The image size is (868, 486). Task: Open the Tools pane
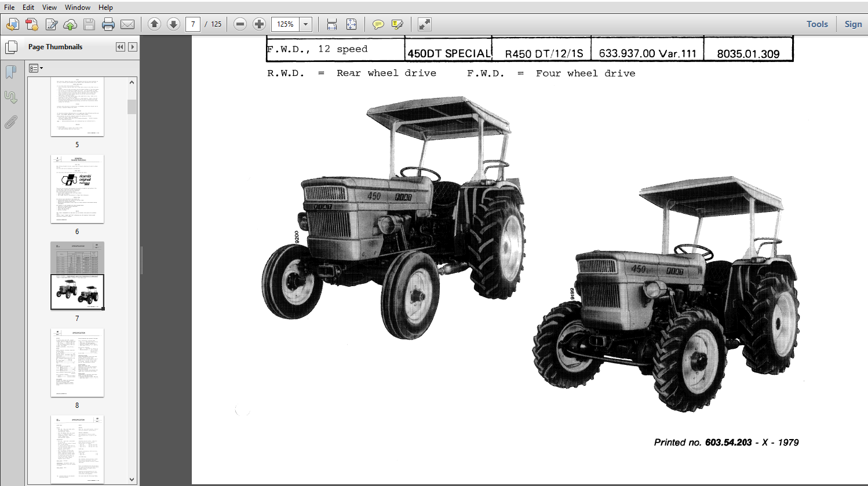pos(817,24)
